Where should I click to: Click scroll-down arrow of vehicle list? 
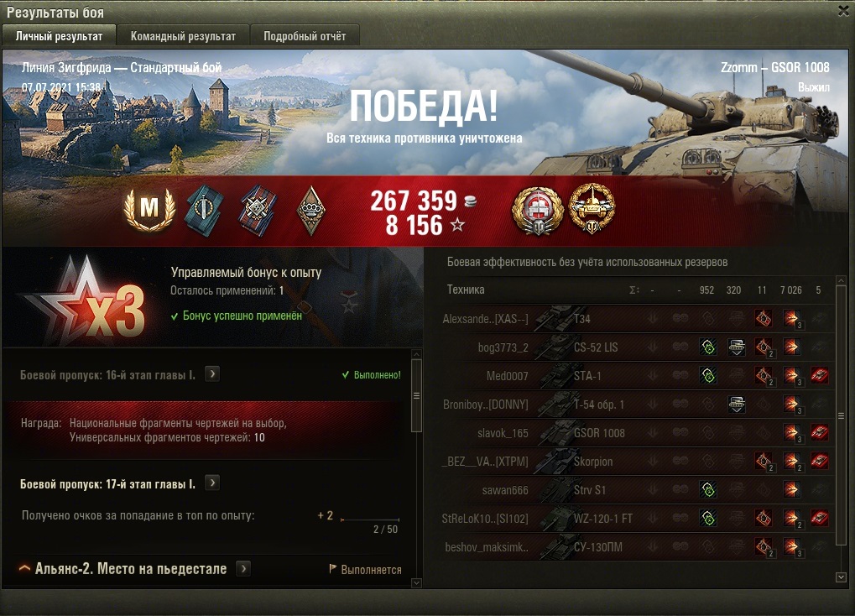pos(841,577)
